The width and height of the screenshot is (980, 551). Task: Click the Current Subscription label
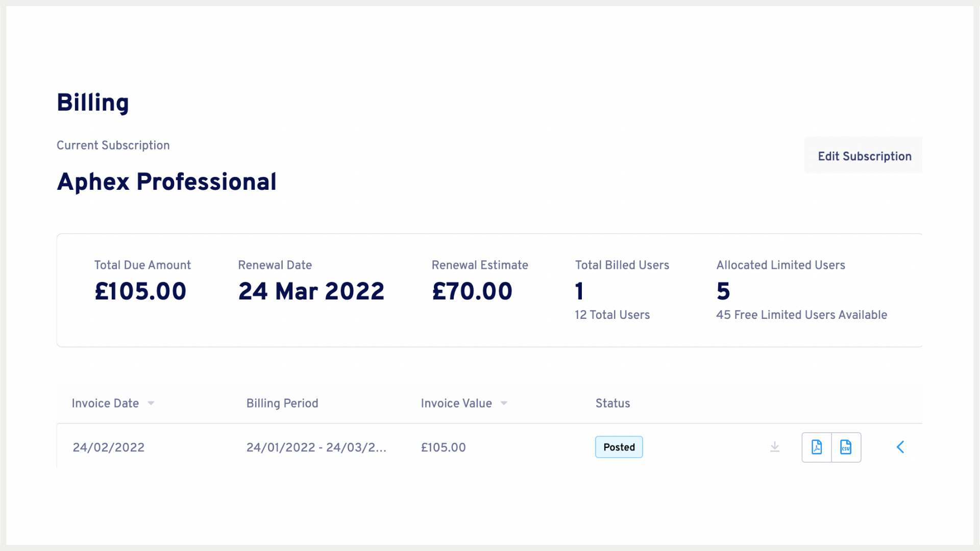(113, 145)
